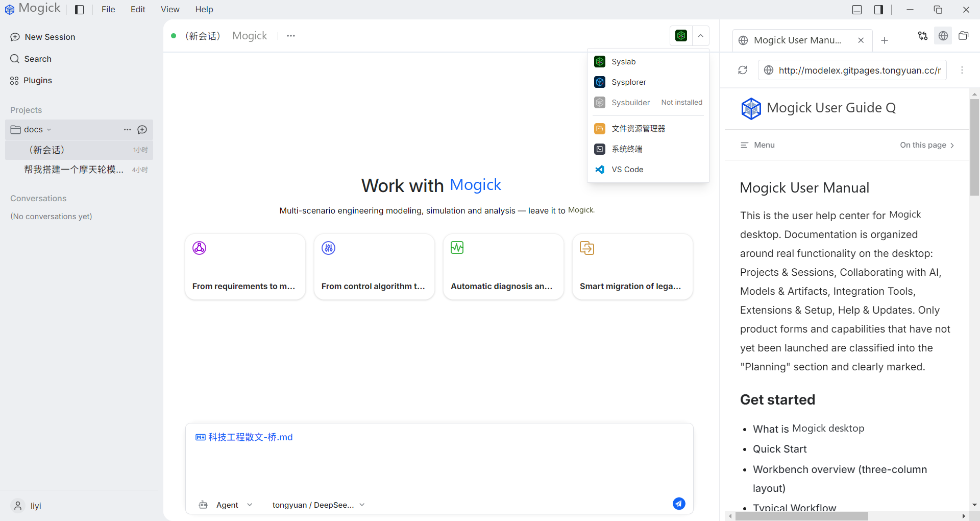980x521 pixels.
Task: Add new session to docs project
Action: (142, 130)
